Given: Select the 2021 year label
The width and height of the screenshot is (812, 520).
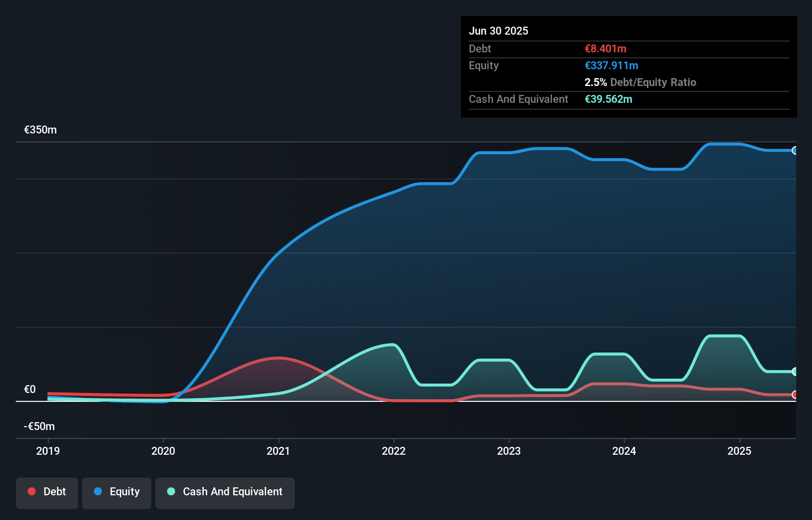Looking at the screenshot, I should click(278, 451).
